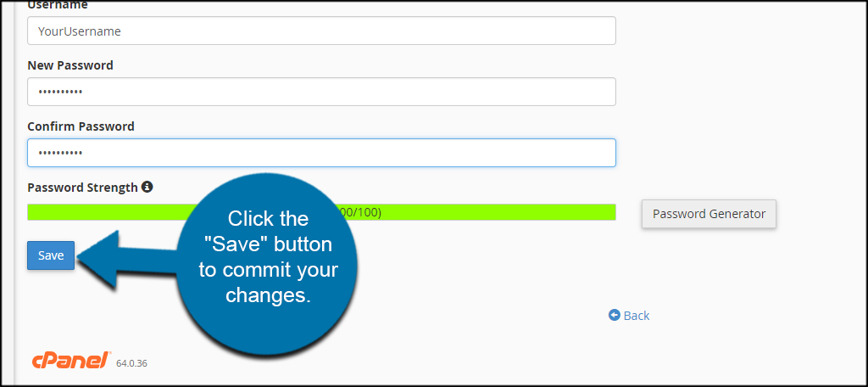Click the Confirm Password label
The image size is (868, 387).
tap(81, 126)
